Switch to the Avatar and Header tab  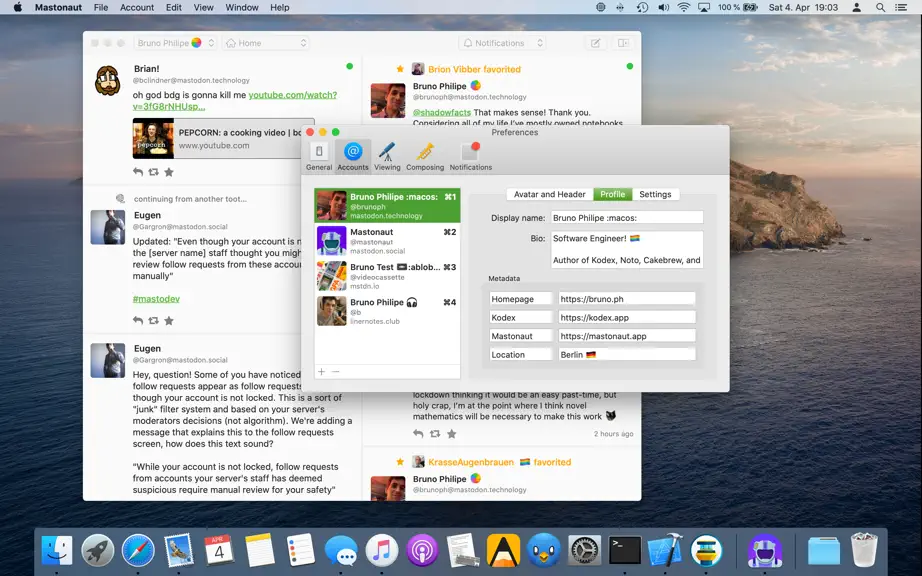549,195
